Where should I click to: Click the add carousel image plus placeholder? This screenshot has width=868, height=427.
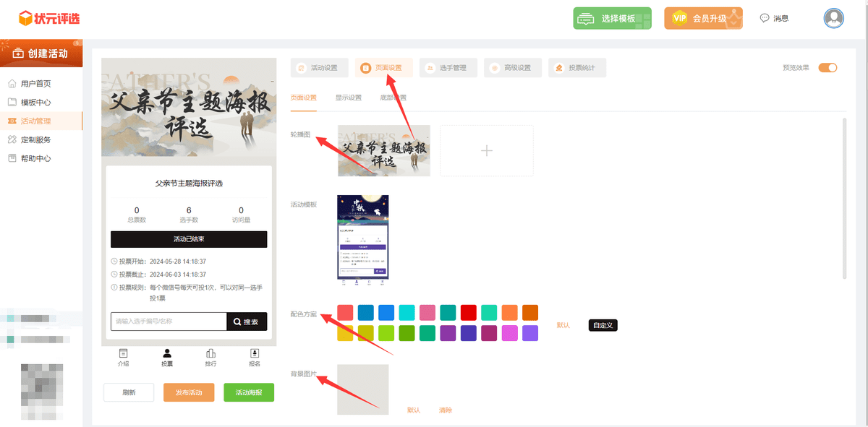point(486,150)
